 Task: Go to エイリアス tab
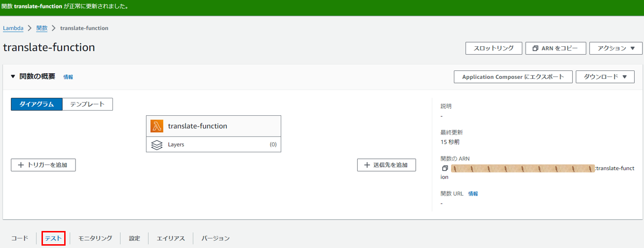pyautogui.click(x=171, y=238)
